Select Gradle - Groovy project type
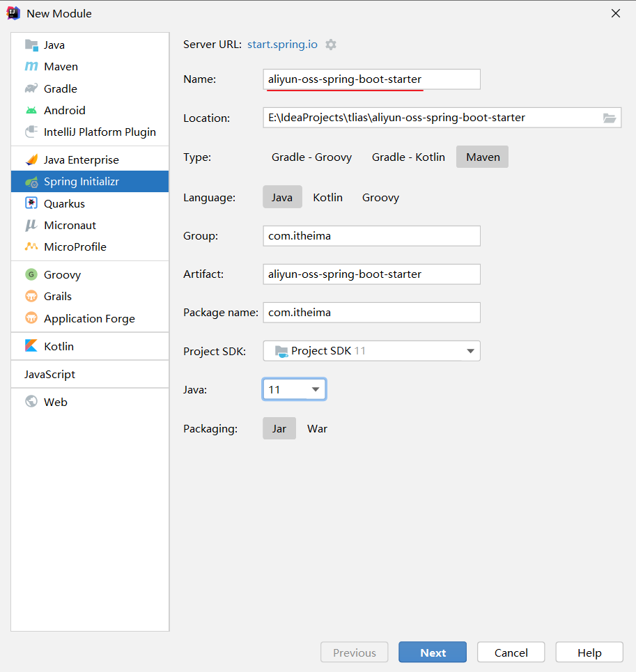Viewport: 636px width, 672px height. [311, 157]
